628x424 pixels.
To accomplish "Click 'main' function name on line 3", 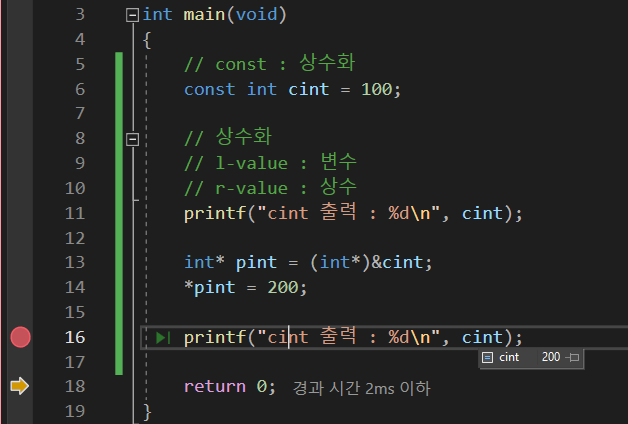I will tap(204, 15).
